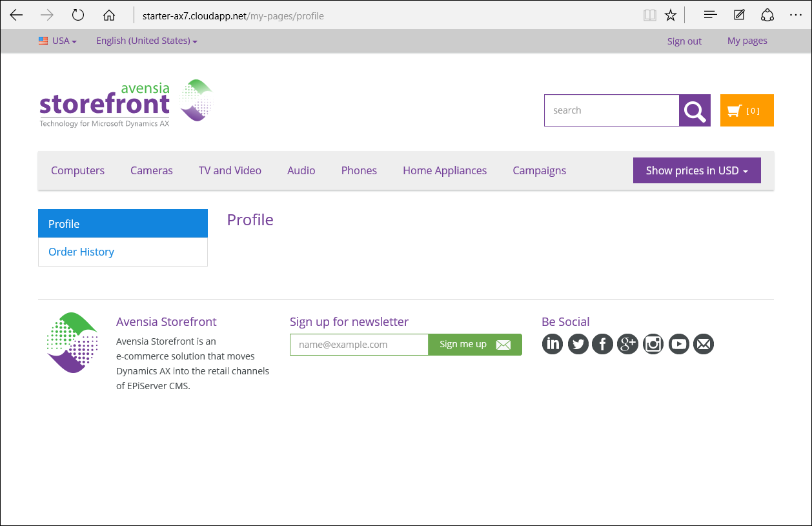Open reading view icon in address bar
The width and height of the screenshot is (812, 526).
pyautogui.click(x=650, y=15)
